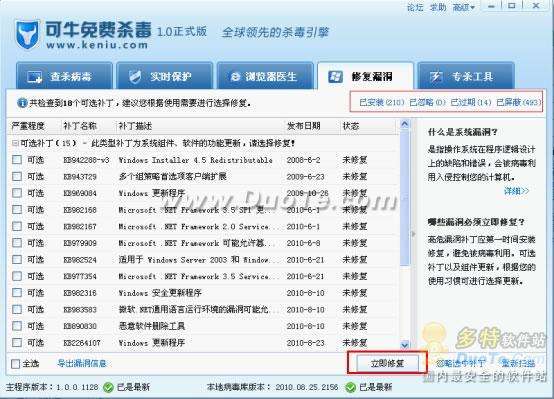Click the green check icon after 本地病毒库版本

[350, 387]
